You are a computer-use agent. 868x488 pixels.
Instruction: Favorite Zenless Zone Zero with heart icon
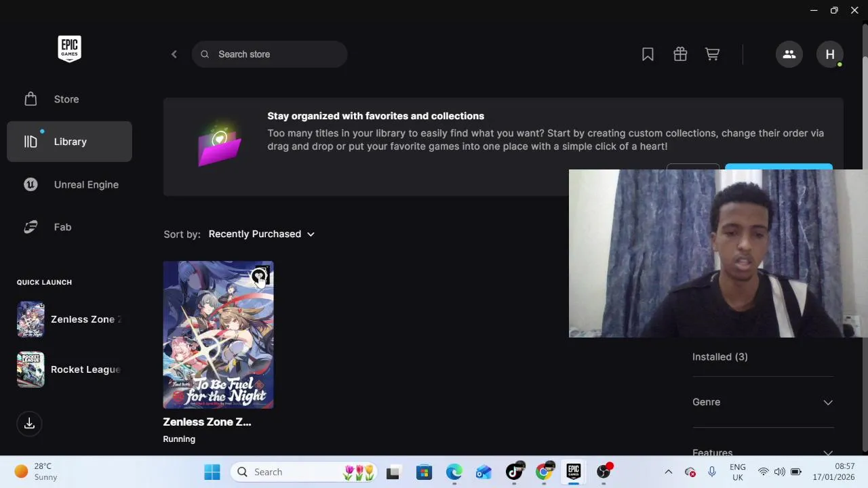click(x=260, y=275)
